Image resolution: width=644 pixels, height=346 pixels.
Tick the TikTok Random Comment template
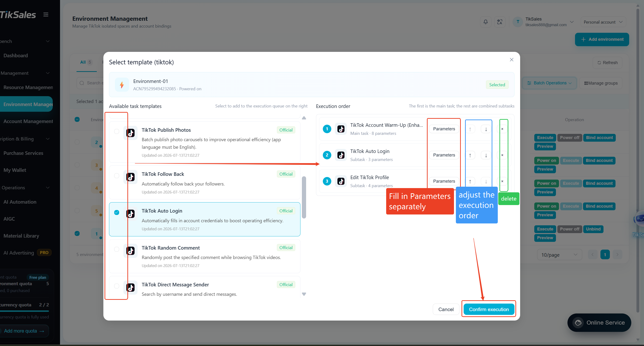117,249
